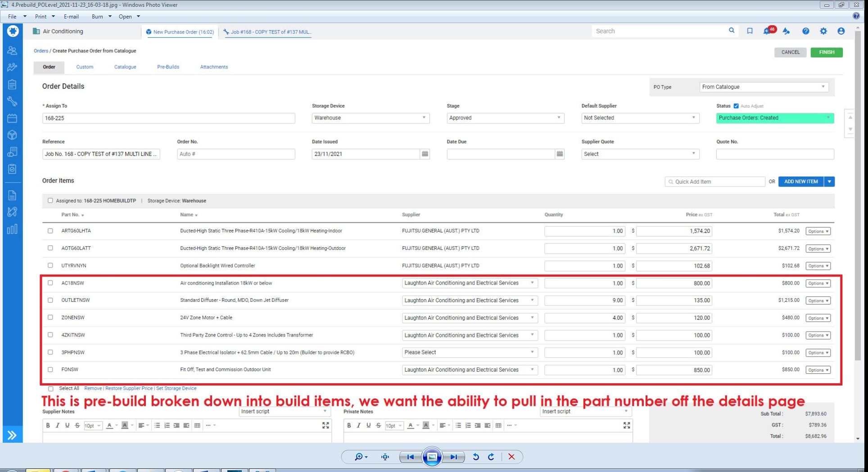Image resolution: width=868 pixels, height=472 pixels.
Task: Open the help question mark icon in header
Action: [x=805, y=31]
